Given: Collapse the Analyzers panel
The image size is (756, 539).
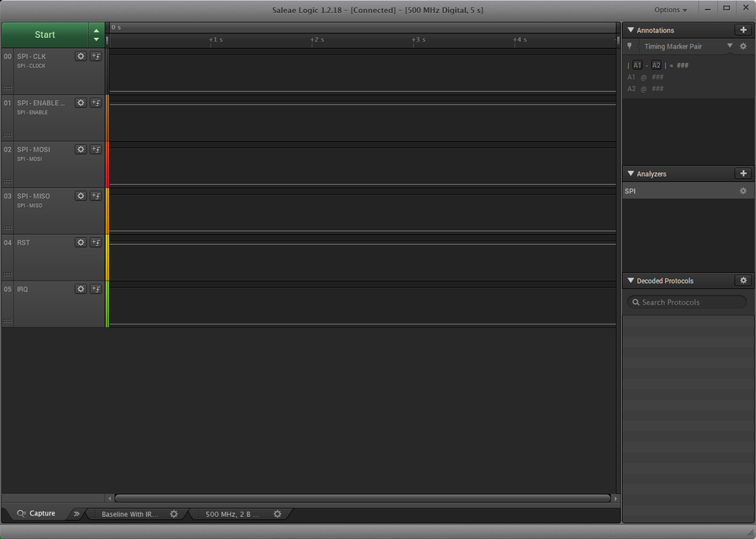Looking at the screenshot, I should 631,174.
